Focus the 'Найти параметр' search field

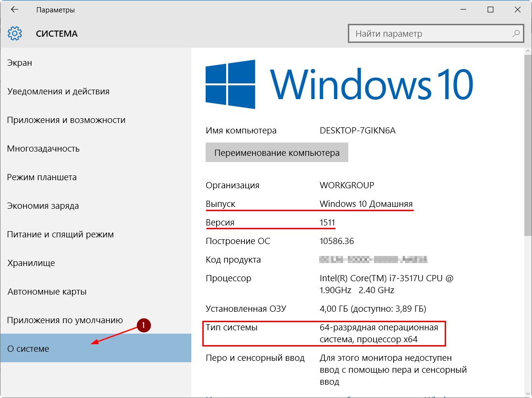point(436,33)
